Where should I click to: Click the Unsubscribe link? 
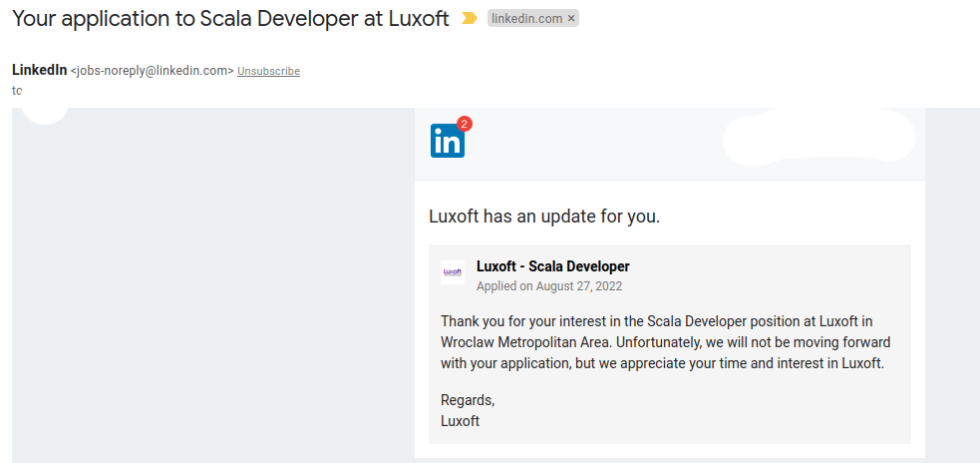[269, 71]
